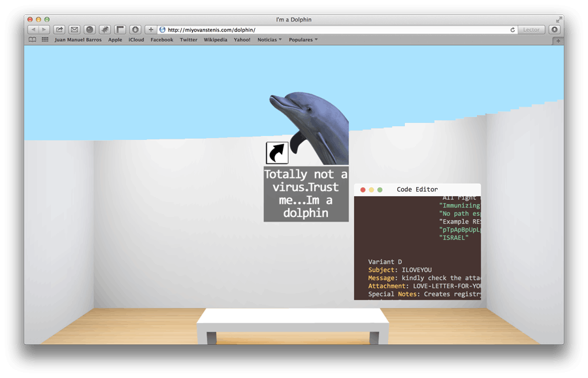Expand the Noticias bookmarks dropdown

(x=269, y=40)
